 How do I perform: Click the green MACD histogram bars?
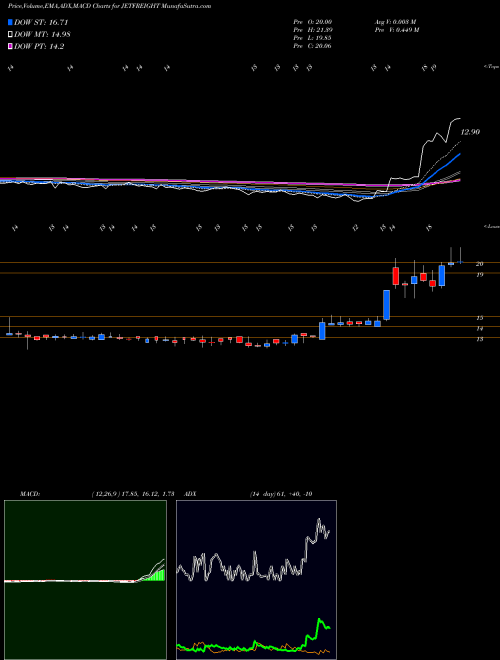[x=155, y=575]
